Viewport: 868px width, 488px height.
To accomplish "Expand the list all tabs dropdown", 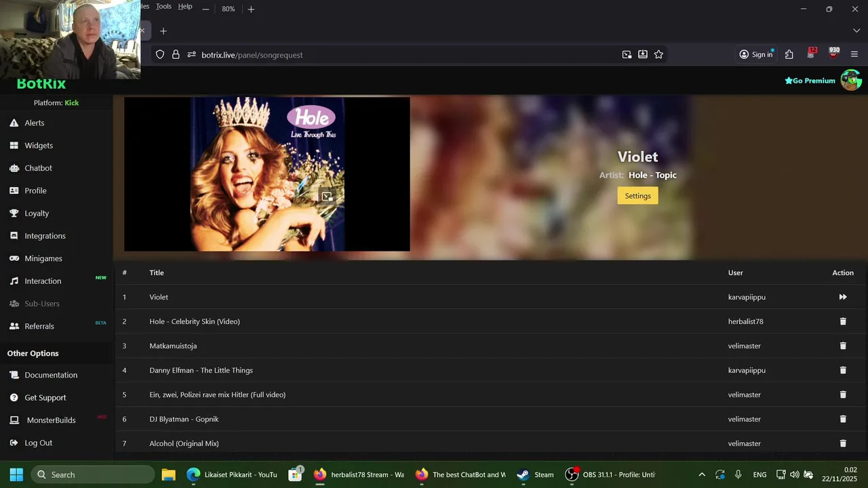I will [856, 31].
